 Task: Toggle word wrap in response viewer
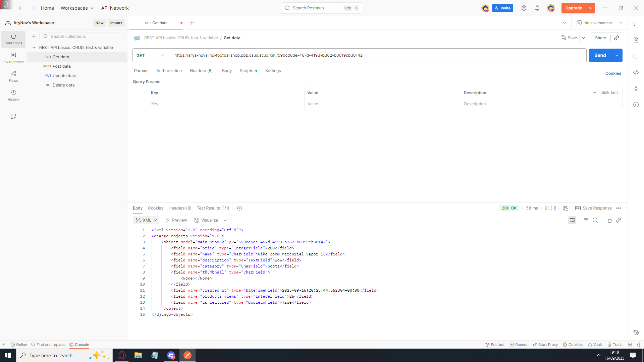click(x=572, y=220)
